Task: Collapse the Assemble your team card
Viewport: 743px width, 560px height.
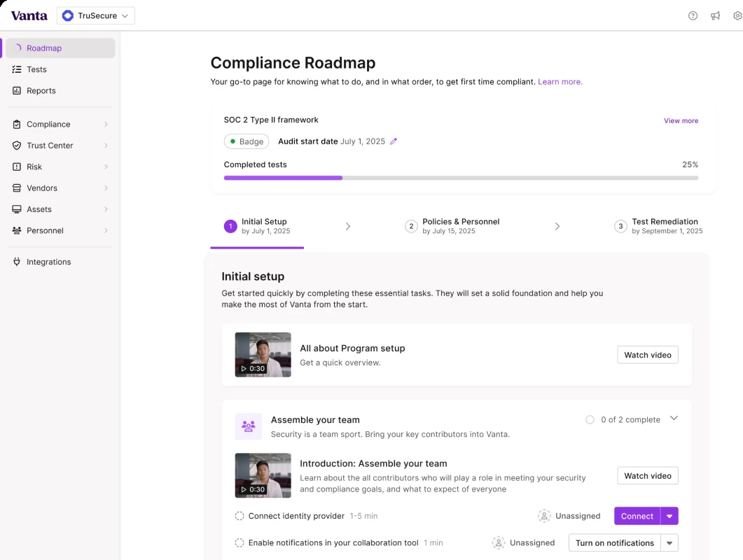Action: pos(674,419)
